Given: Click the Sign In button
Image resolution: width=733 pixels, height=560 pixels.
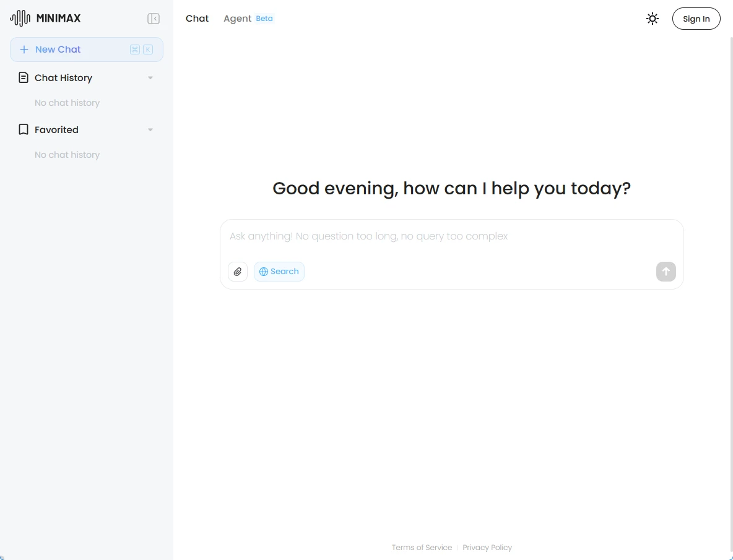Looking at the screenshot, I should 696,19.
